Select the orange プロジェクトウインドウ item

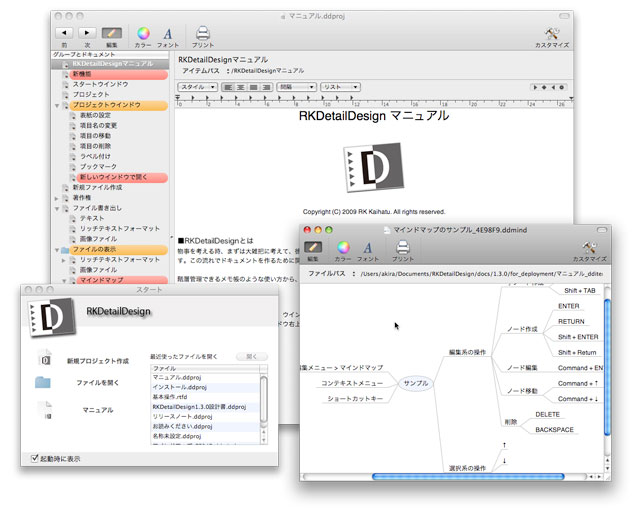(x=119, y=105)
